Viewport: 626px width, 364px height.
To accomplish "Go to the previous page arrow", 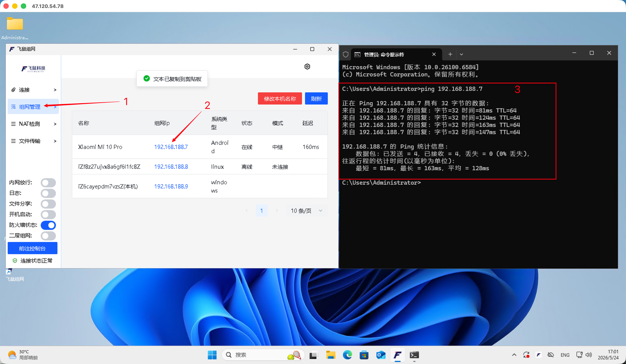I will click(246, 211).
